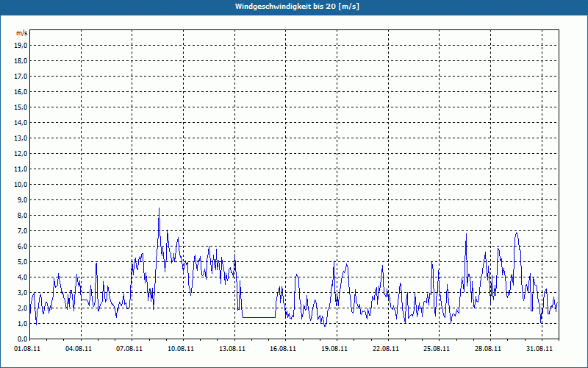588x368 pixels.
Task: Click the 4,0 y-axis label
Action: click(22, 277)
